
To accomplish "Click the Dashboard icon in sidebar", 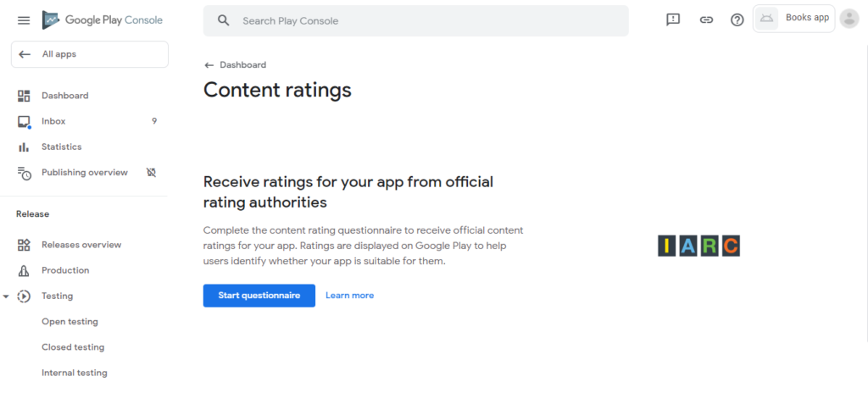I will coord(23,96).
